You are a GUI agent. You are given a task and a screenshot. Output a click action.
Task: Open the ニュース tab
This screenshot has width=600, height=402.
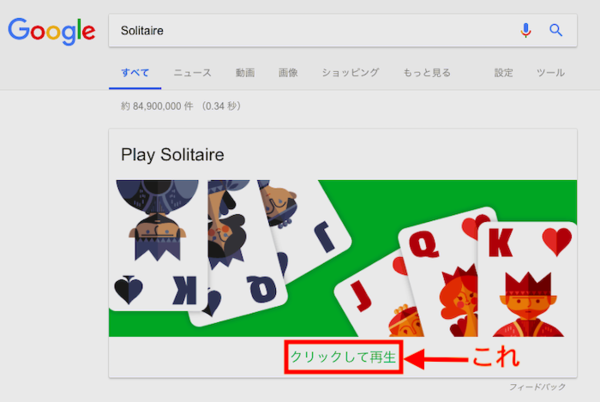coord(192,73)
